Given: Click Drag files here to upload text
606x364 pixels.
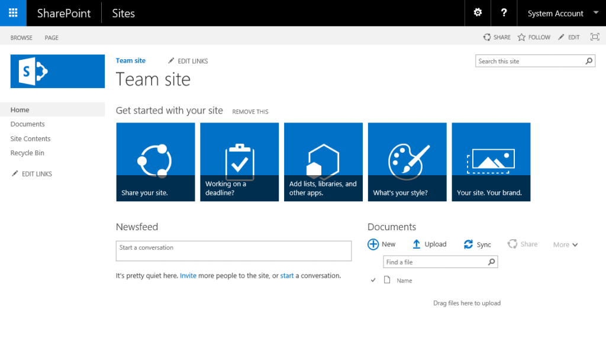Looking at the screenshot, I should (467, 303).
